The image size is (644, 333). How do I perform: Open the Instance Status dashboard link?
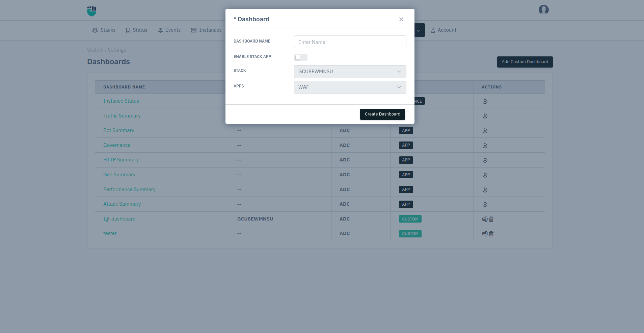pos(121,101)
